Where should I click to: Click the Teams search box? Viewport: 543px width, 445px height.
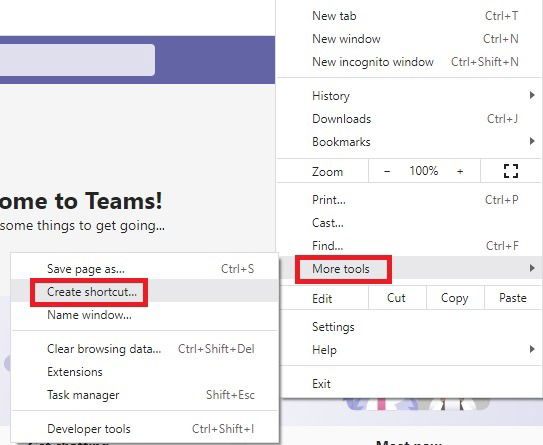click(77, 60)
